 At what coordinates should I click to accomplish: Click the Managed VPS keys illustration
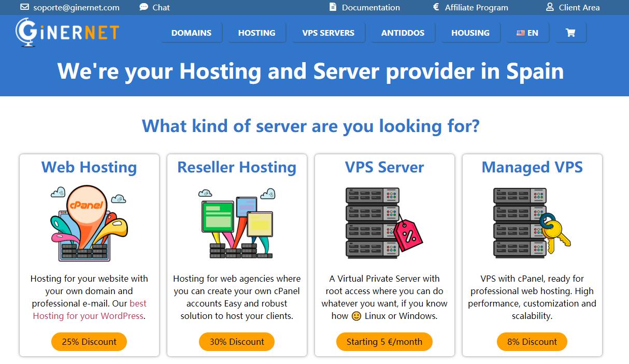[x=532, y=223]
